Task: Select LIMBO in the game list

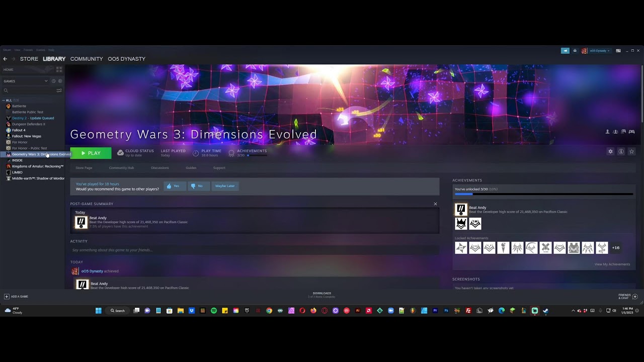Action: pyautogui.click(x=17, y=172)
